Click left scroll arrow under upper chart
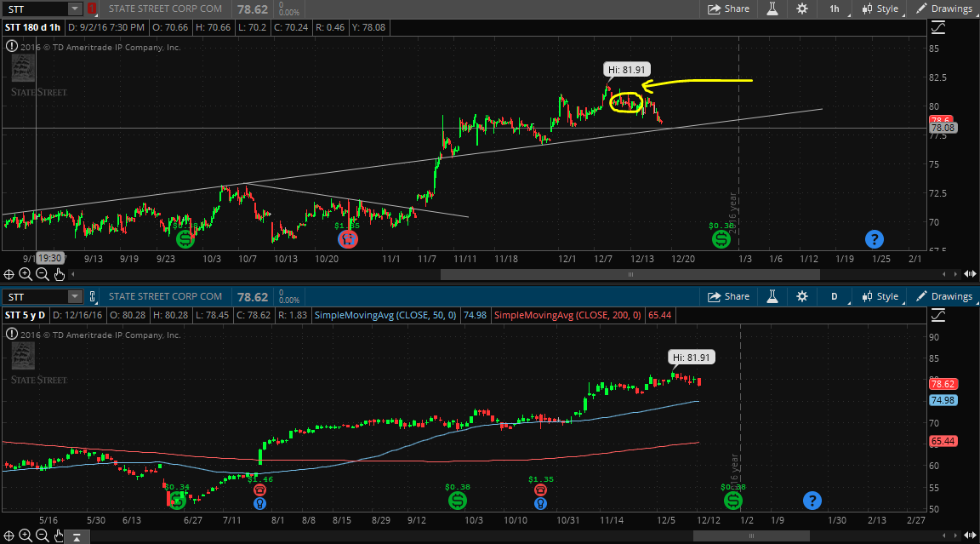The width and height of the screenshot is (980, 544). click(73, 274)
